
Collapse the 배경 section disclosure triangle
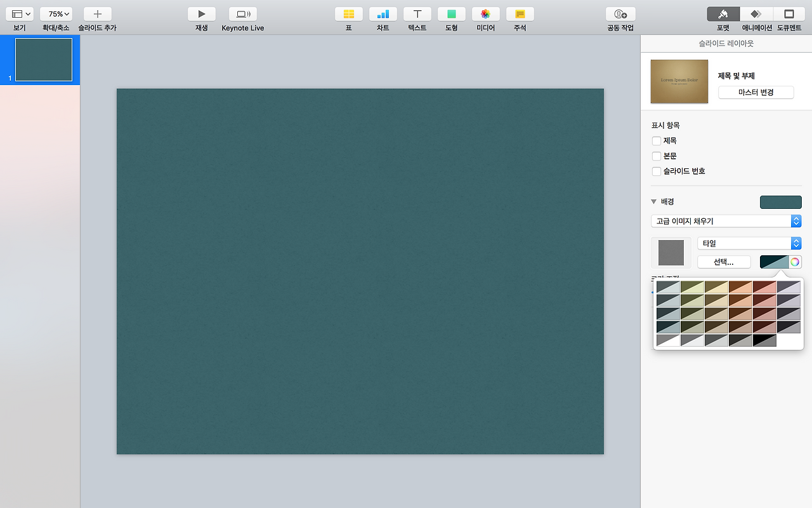pyautogui.click(x=654, y=202)
